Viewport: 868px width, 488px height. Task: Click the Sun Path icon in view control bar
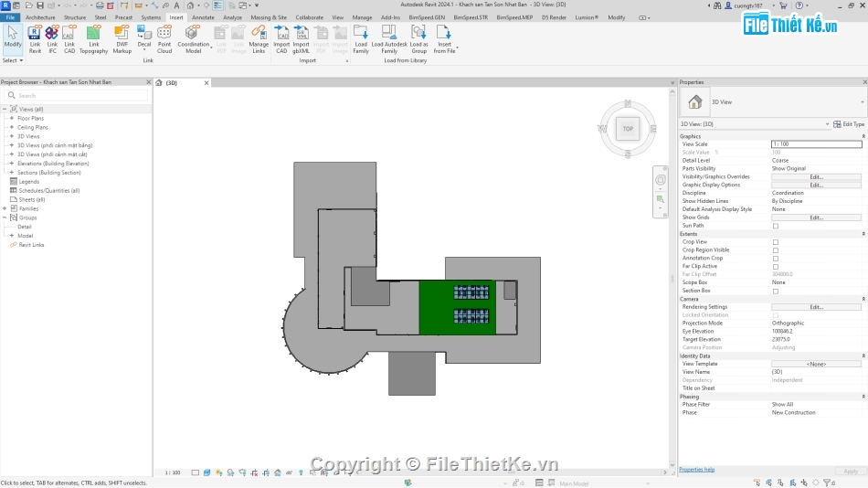(218, 472)
